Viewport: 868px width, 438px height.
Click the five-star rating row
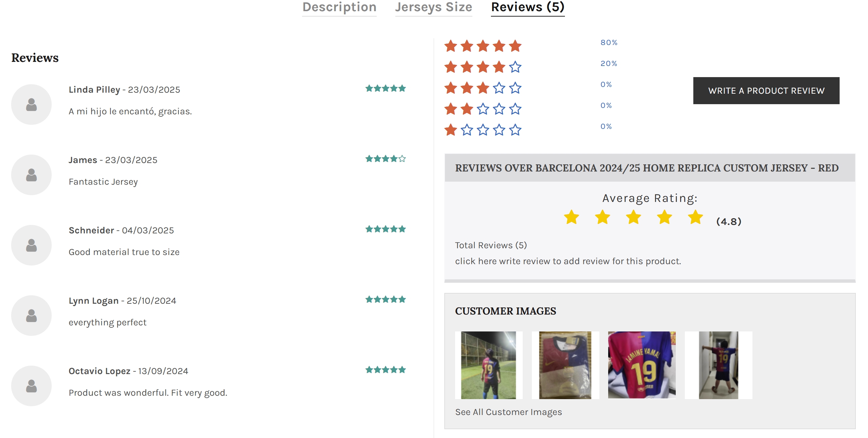click(x=483, y=46)
